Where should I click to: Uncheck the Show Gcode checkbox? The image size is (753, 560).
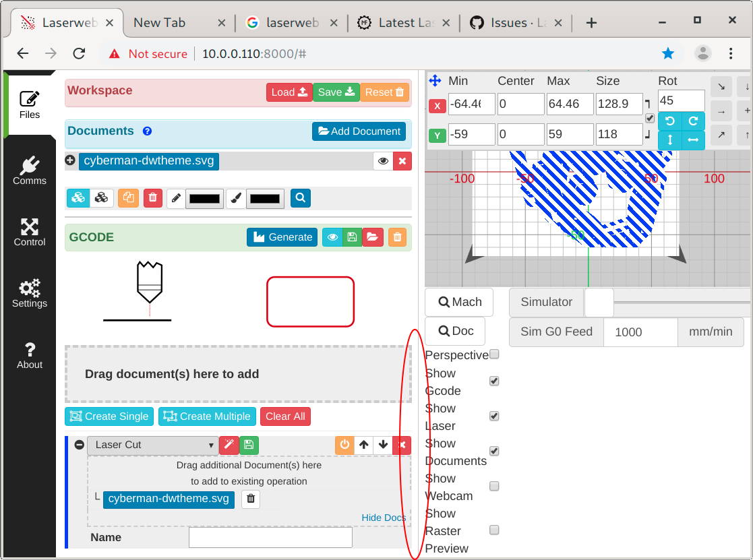[x=494, y=381]
